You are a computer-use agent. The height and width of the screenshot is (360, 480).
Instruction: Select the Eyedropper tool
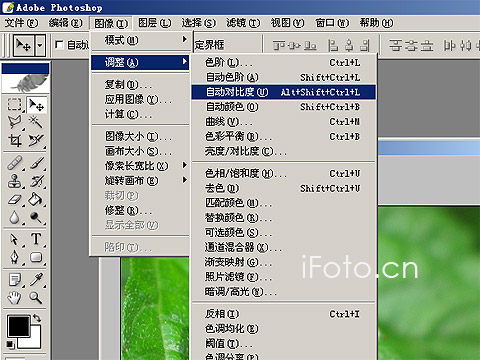coord(36,279)
